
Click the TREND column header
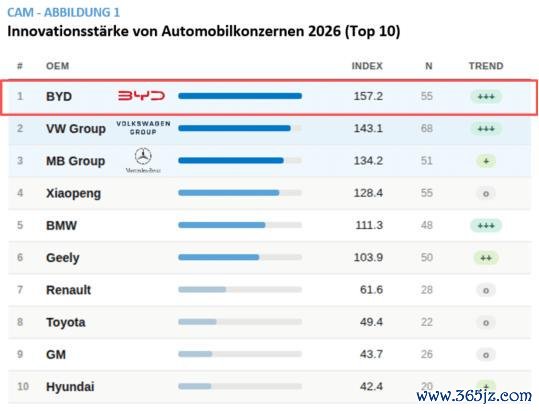coord(486,66)
